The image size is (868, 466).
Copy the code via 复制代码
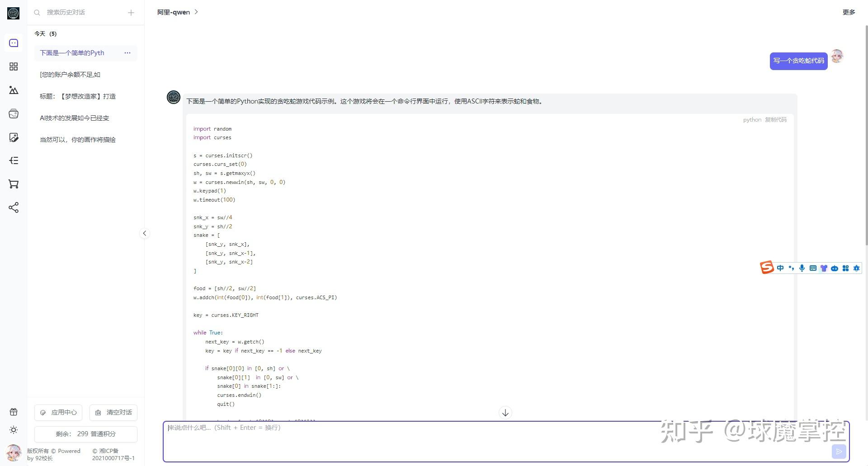pyautogui.click(x=776, y=120)
